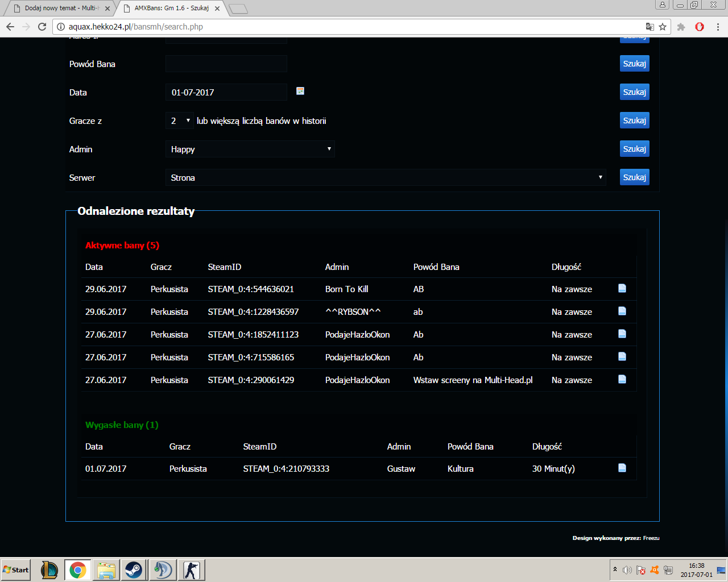Viewport: 728px width, 582px height.
Task: Click the Opera extension icon in toolbar
Action: pyautogui.click(x=700, y=27)
